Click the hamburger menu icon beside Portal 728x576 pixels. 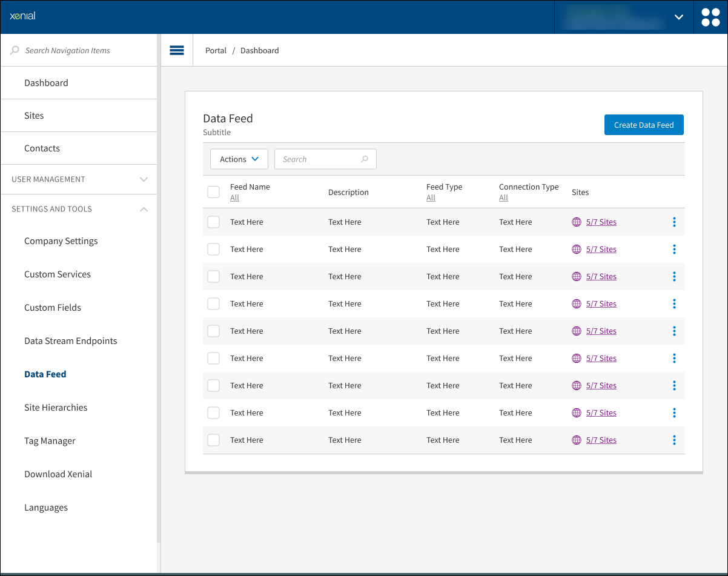[177, 50]
